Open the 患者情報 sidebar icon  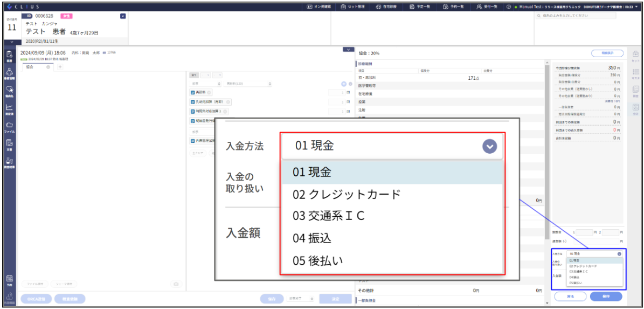pos(10,73)
